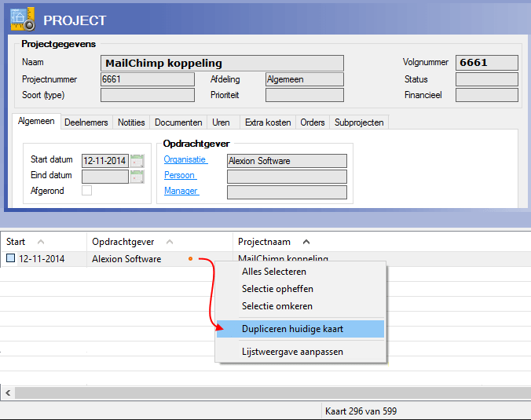Open the Orders tab
The image size is (531, 420).
pyautogui.click(x=312, y=122)
